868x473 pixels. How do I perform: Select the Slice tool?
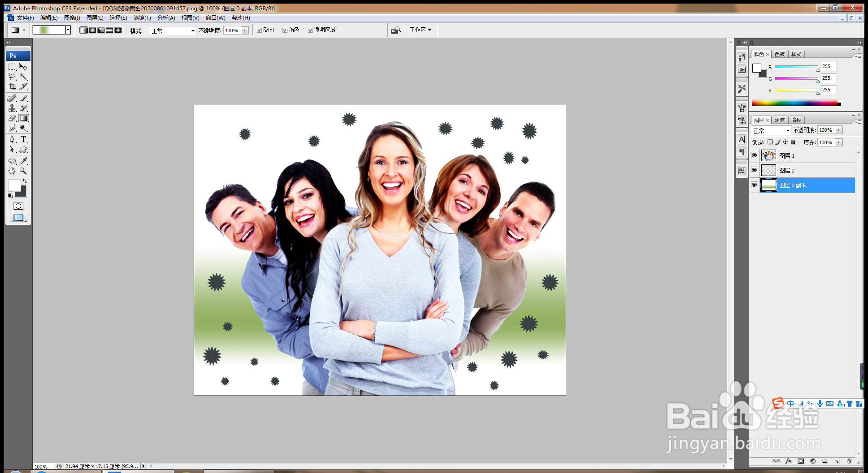(x=24, y=86)
